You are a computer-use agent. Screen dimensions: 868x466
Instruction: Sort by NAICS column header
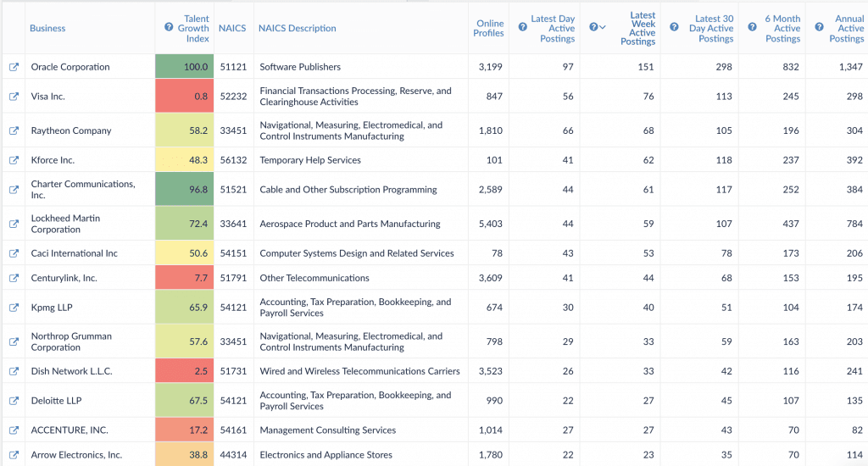232,28
